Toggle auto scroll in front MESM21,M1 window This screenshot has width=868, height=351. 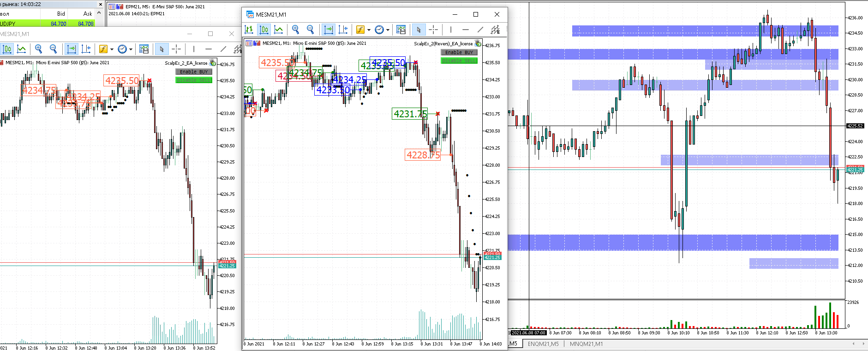[x=328, y=30]
